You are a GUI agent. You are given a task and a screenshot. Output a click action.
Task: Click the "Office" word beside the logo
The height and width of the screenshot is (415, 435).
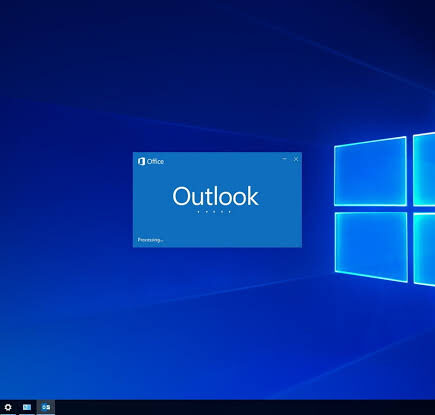(x=155, y=162)
